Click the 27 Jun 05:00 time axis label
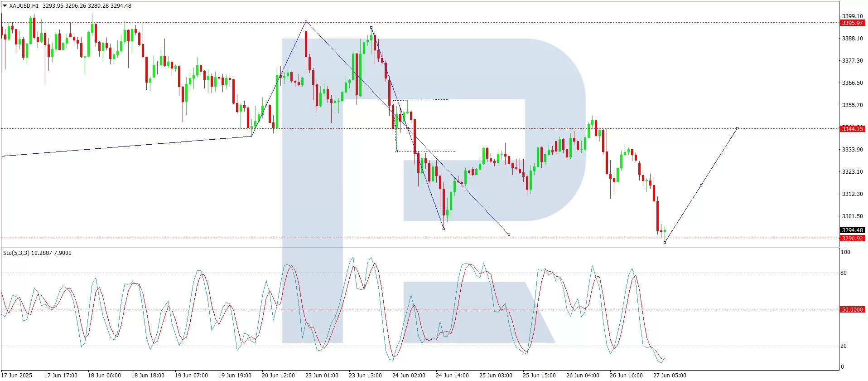868x381 pixels. pyautogui.click(x=670, y=375)
